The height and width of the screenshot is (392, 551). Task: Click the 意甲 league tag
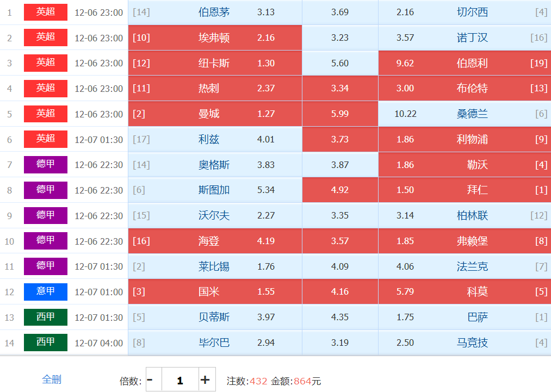pyautogui.click(x=46, y=291)
